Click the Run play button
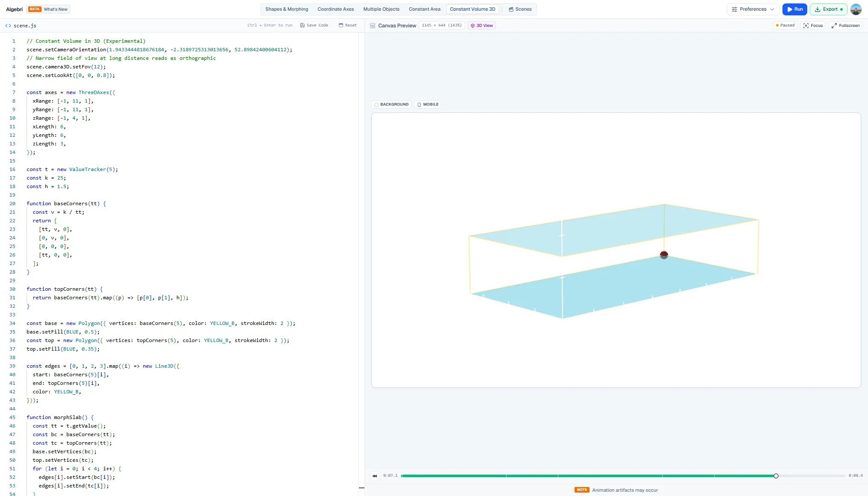The width and height of the screenshot is (868, 496). coord(795,9)
